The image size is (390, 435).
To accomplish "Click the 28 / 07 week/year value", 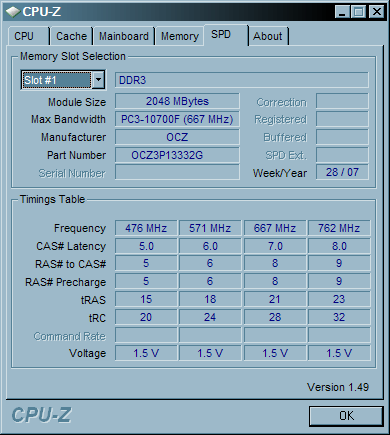I will click(342, 172).
